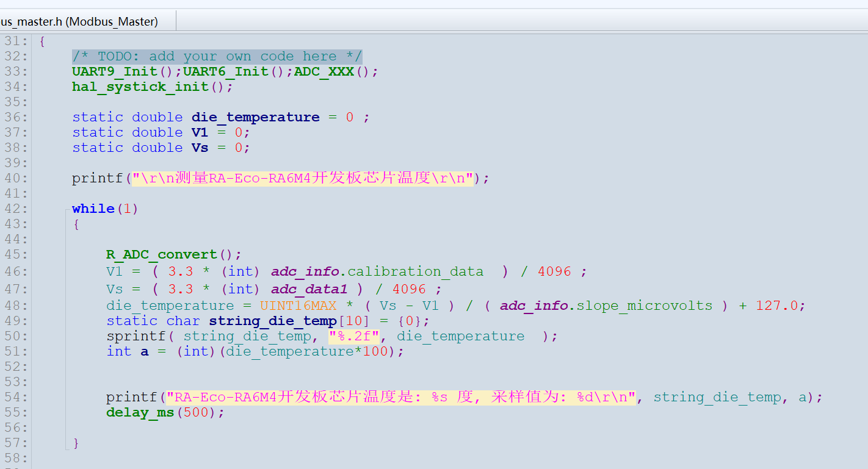
Task: Click the slope_microvolts member
Action: tap(645, 306)
